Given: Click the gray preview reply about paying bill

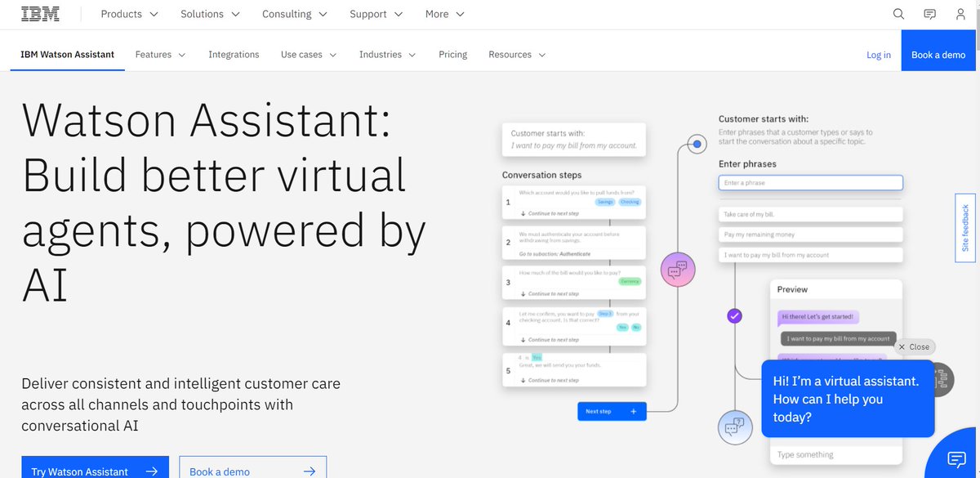Looking at the screenshot, I should tap(839, 338).
